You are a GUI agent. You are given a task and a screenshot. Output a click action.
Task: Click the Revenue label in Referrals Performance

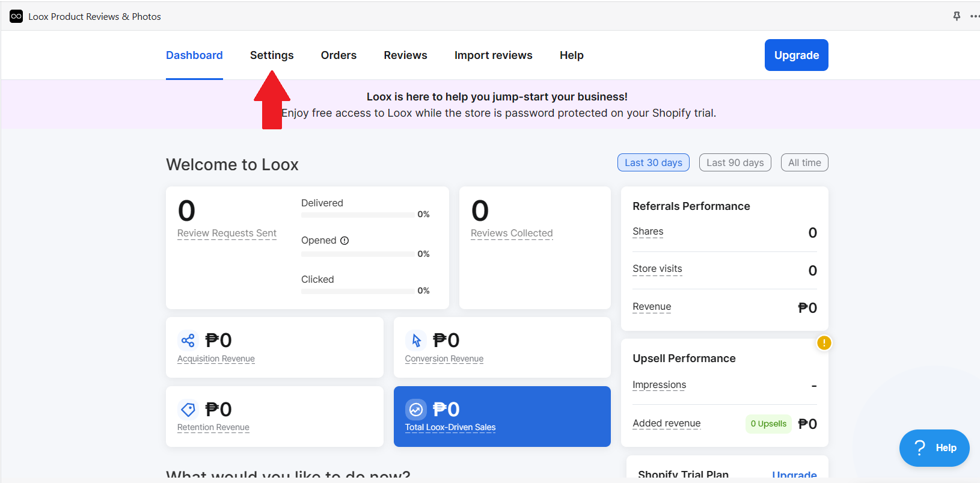point(652,307)
